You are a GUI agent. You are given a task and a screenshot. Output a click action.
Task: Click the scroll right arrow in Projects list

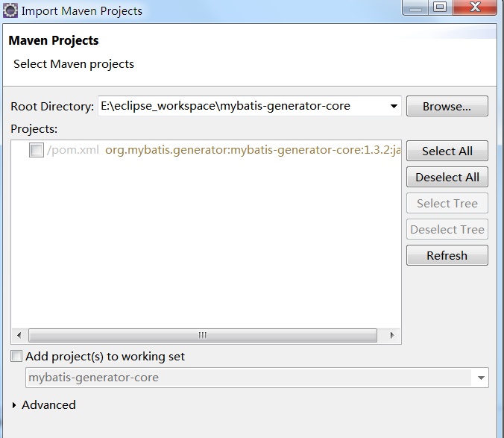(391, 336)
